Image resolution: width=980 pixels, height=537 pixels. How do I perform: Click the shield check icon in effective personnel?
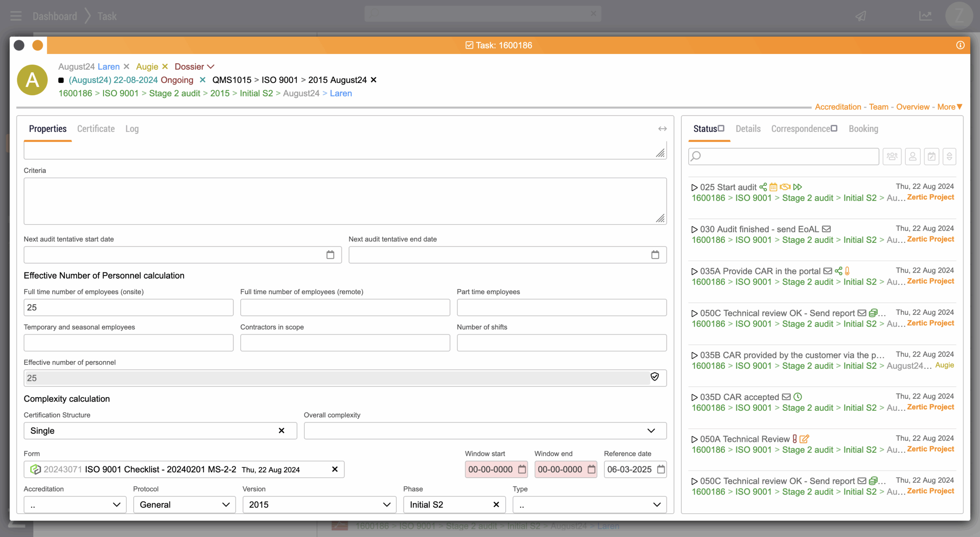pos(655,377)
